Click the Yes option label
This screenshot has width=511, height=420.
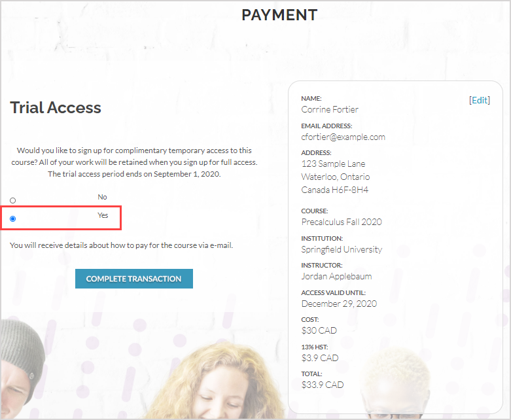[103, 215]
